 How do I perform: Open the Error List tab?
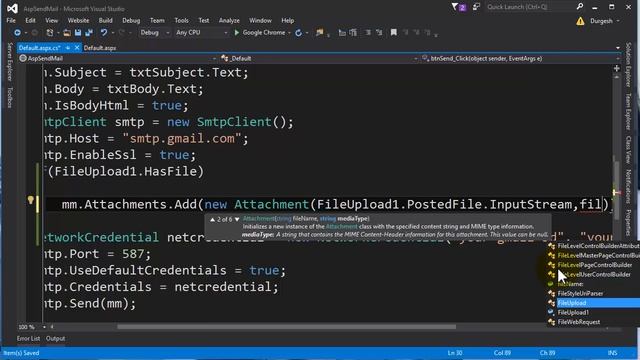click(x=29, y=338)
